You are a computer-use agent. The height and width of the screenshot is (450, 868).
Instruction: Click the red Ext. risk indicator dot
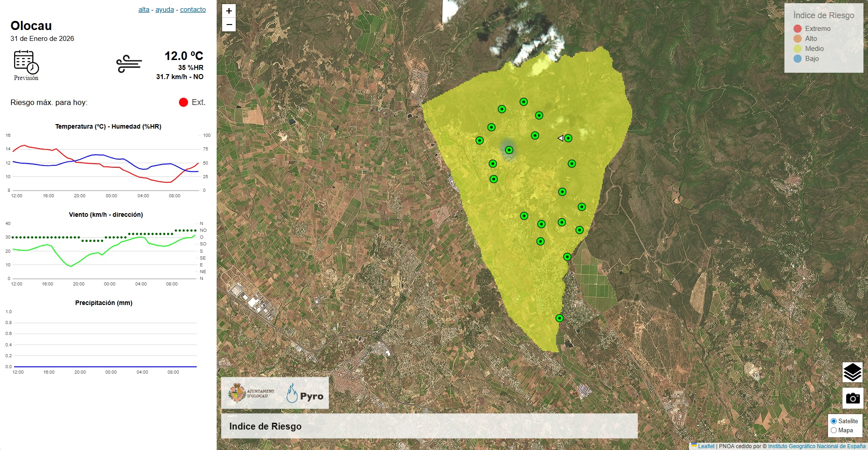[x=184, y=102]
